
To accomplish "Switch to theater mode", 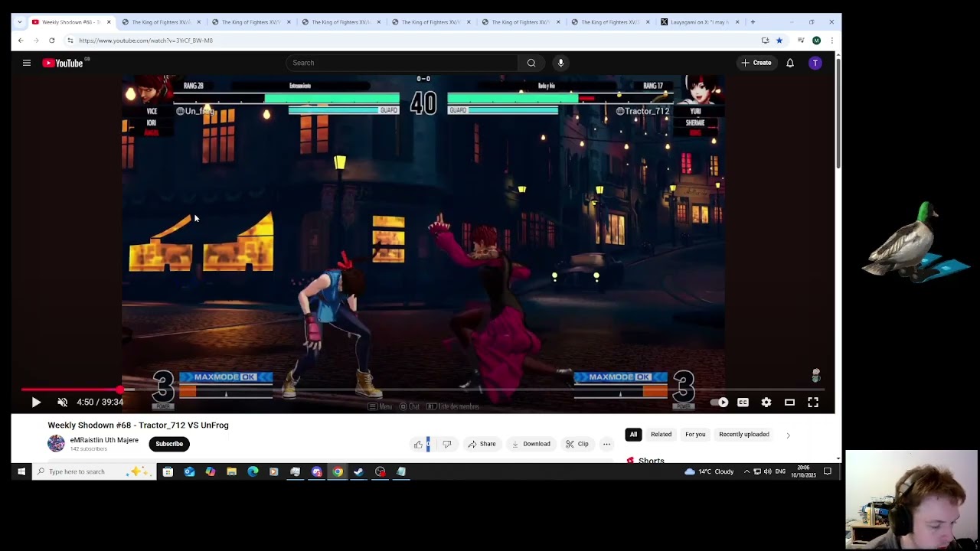I will coord(789,402).
